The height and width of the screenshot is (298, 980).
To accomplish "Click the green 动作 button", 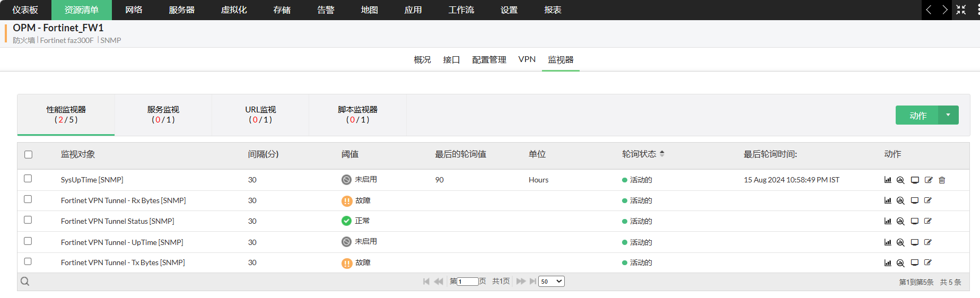I will (917, 115).
